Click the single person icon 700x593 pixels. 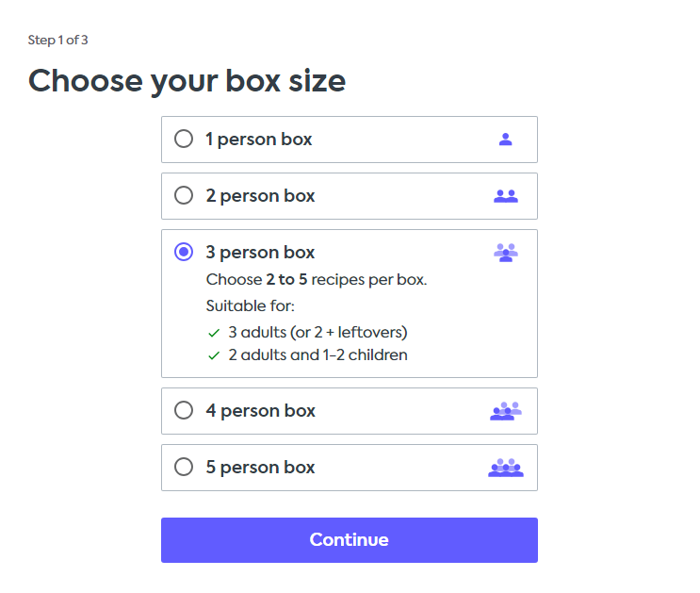[505, 140]
